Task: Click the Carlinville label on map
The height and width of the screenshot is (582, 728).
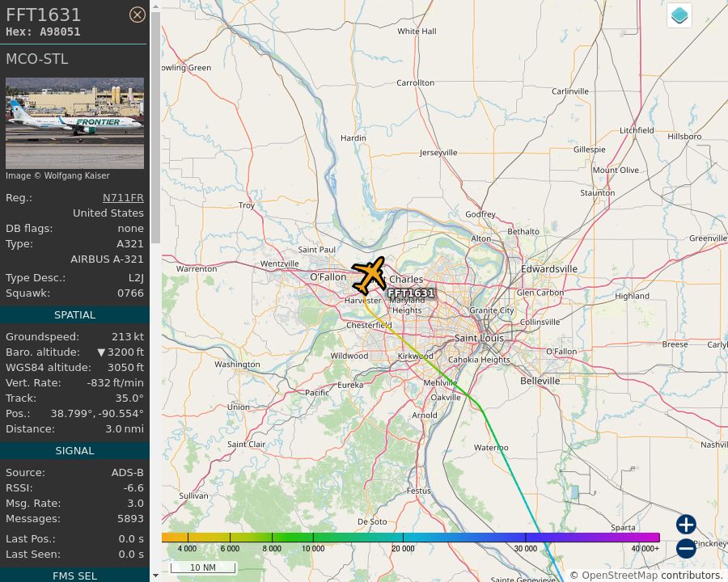Action: pyautogui.click(x=570, y=91)
